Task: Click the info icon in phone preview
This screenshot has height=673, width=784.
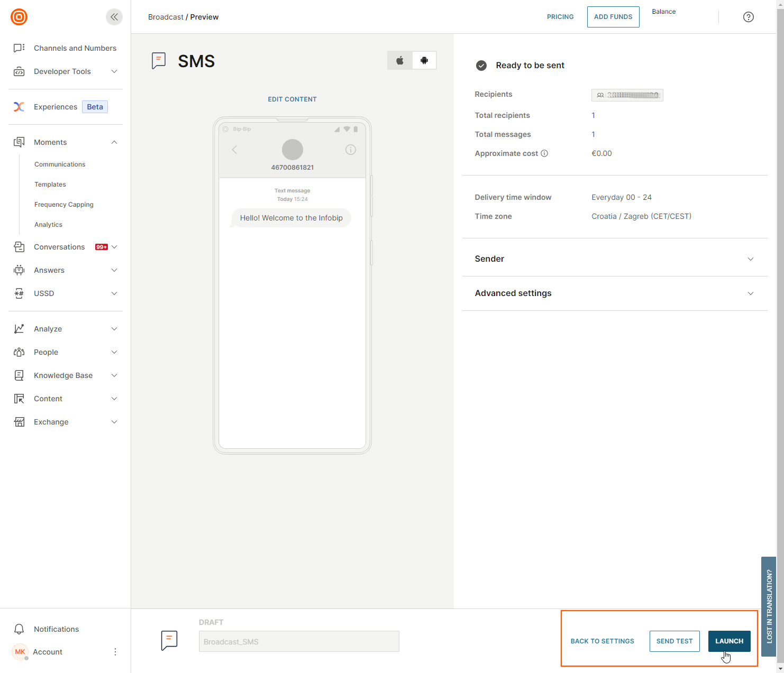Action: point(350,150)
